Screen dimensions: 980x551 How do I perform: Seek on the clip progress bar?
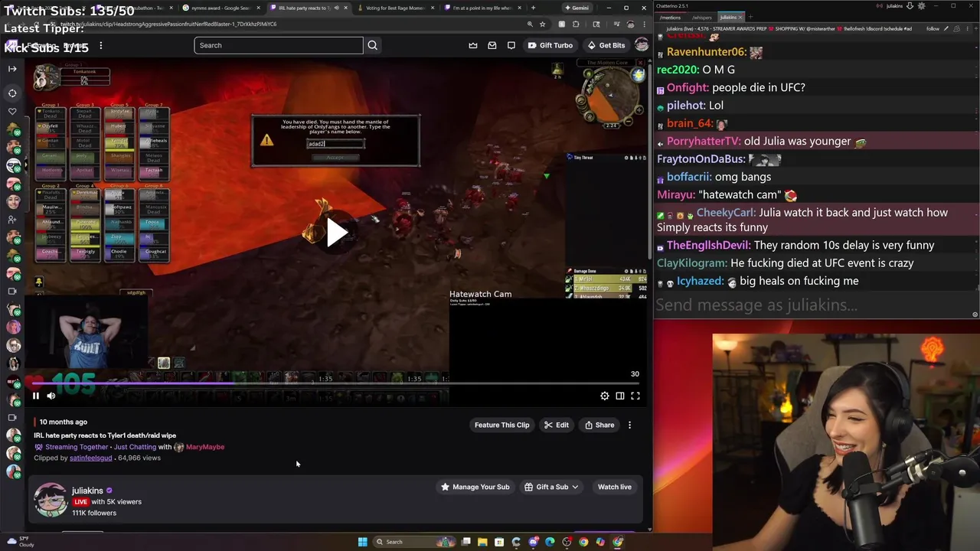pos(337,383)
